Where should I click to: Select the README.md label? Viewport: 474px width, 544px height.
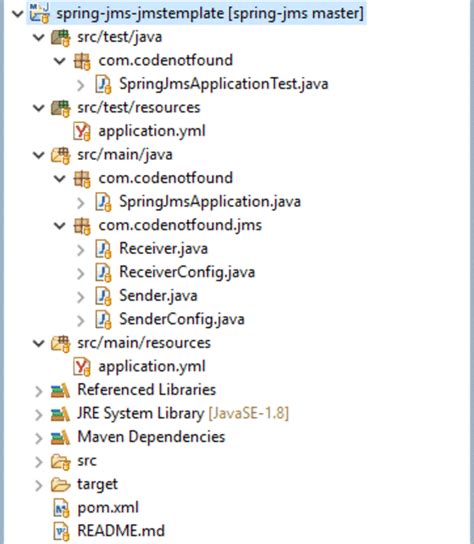[x=121, y=531]
